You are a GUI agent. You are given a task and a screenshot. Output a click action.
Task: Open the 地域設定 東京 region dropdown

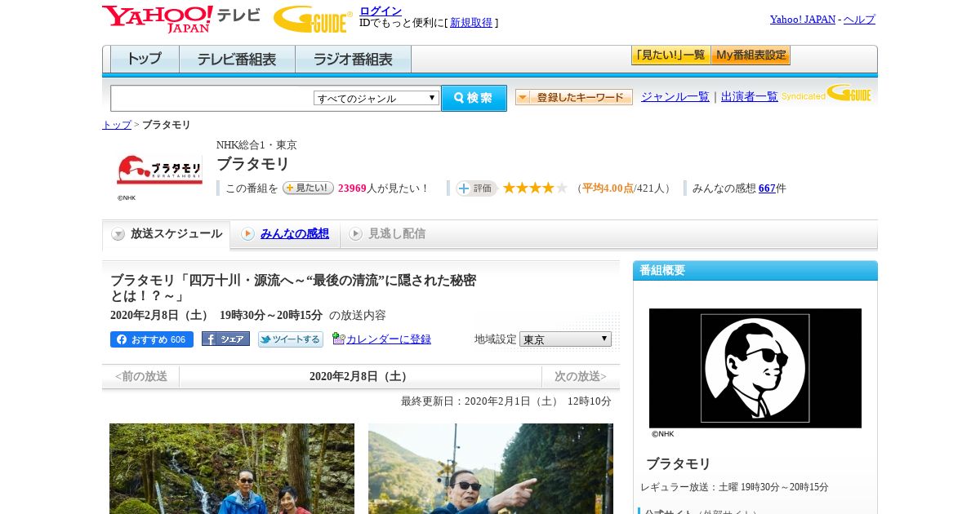coord(565,339)
